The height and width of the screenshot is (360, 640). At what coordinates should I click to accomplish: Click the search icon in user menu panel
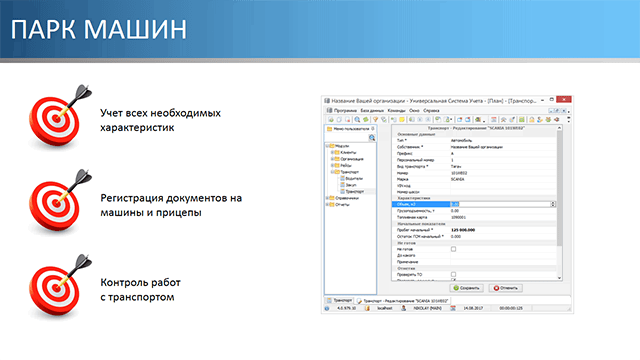click(372, 138)
